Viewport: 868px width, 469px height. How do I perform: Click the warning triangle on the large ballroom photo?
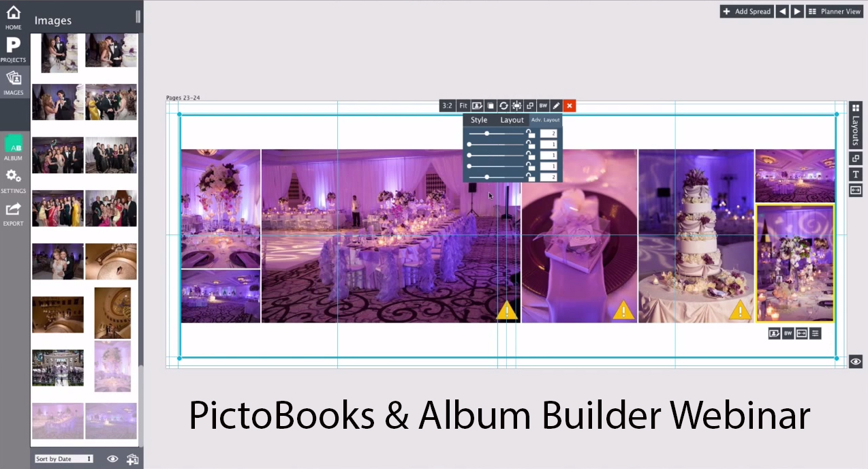tap(507, 310)
